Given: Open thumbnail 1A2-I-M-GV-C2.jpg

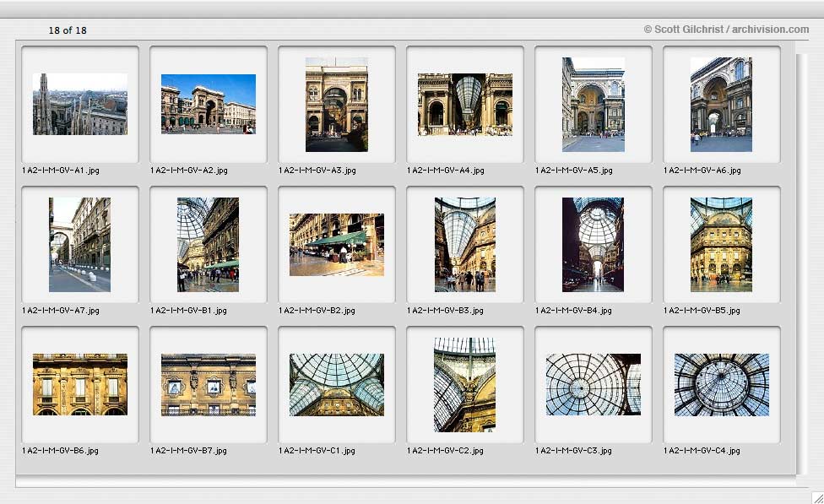Looking at the screenshot, I should tap(464, 385).
